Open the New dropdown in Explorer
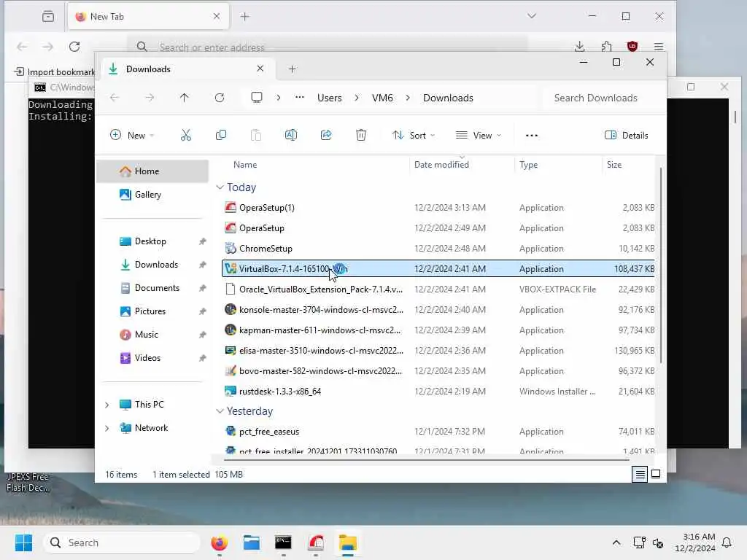 pos(132,135)
